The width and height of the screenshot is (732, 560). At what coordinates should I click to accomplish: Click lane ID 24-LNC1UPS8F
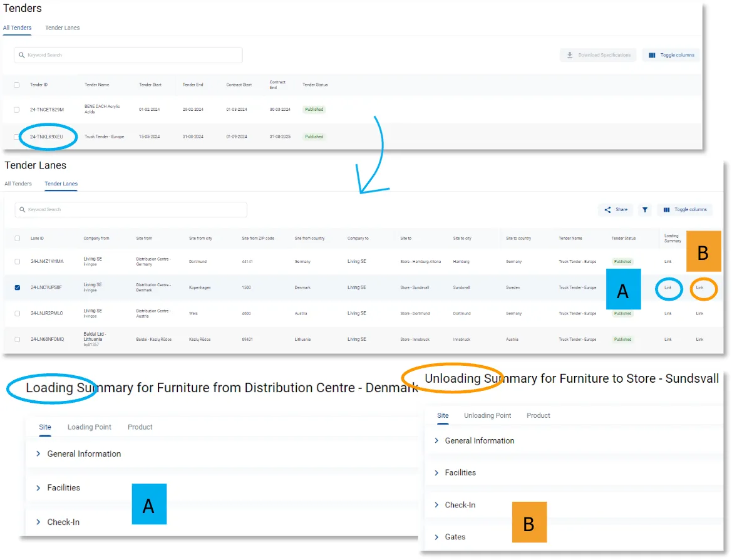click(46, 288)
